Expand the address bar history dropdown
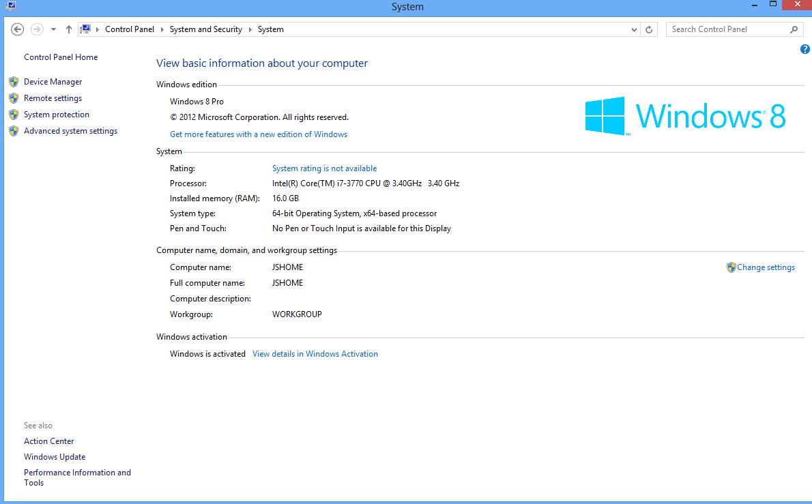 (x=635, y=29)
